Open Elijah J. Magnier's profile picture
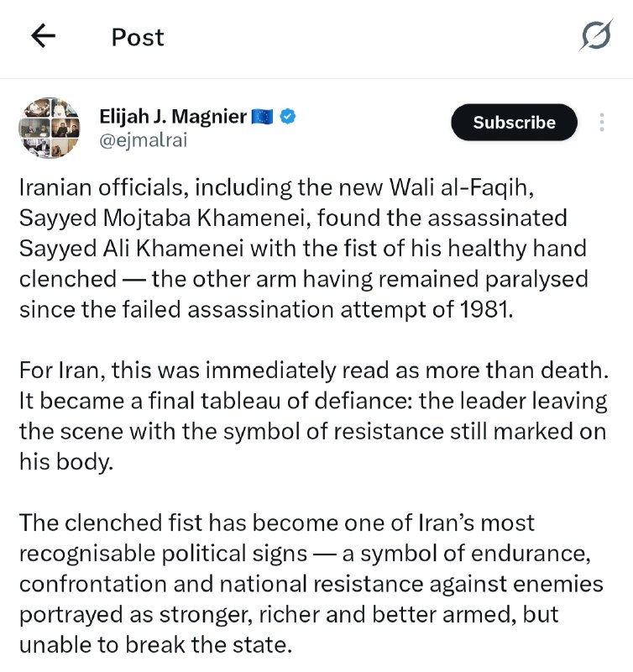The height and width of the screenshot is (672, 633). 50,128
